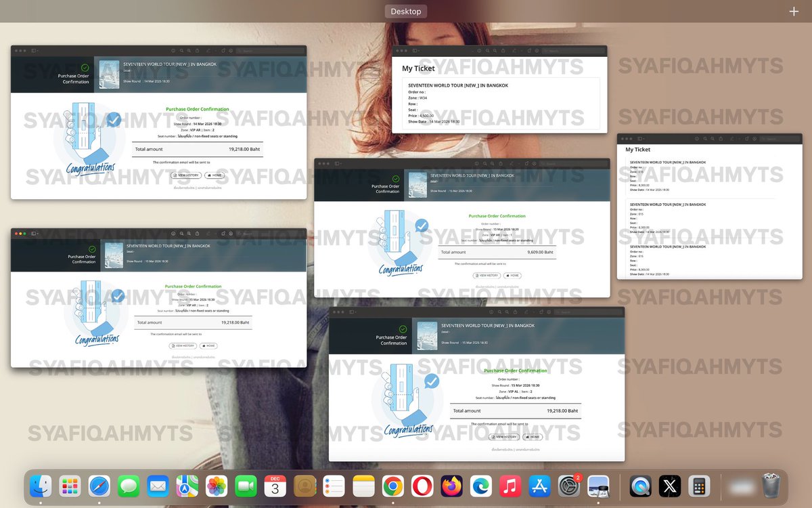This screenshot has width=812, height=508.
Task: Click search field in My Ticket W34 window
Action: [x=574, y=51]
